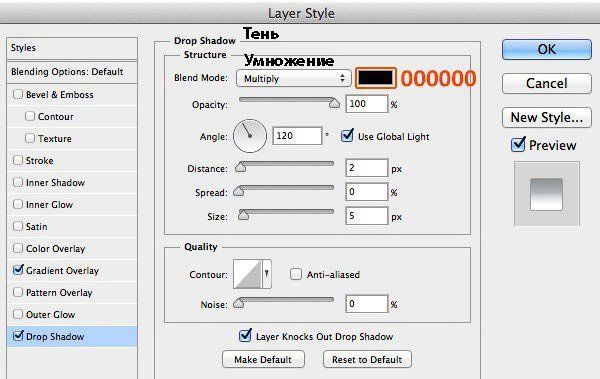Open the Blend Mode Multiply dropdown
Image resolution: width=600 pixels, height=379 pixels.
coord(293,78)
